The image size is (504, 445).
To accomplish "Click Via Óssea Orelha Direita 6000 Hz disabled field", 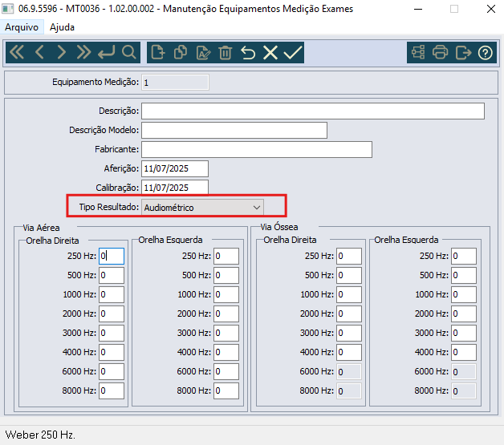I will coord(349,372).
